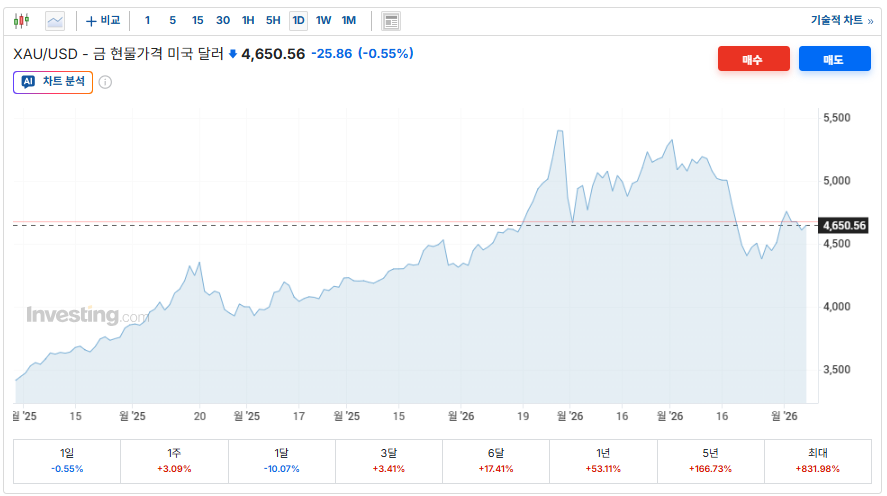Image resolution: width=887 pixels, height=496 pixels.
Task: Click the plus 비교 compare button
Action: pos(103,20)
